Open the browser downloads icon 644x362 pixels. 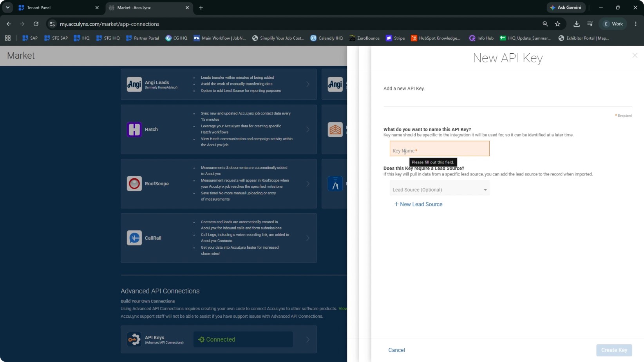point(576,24)
